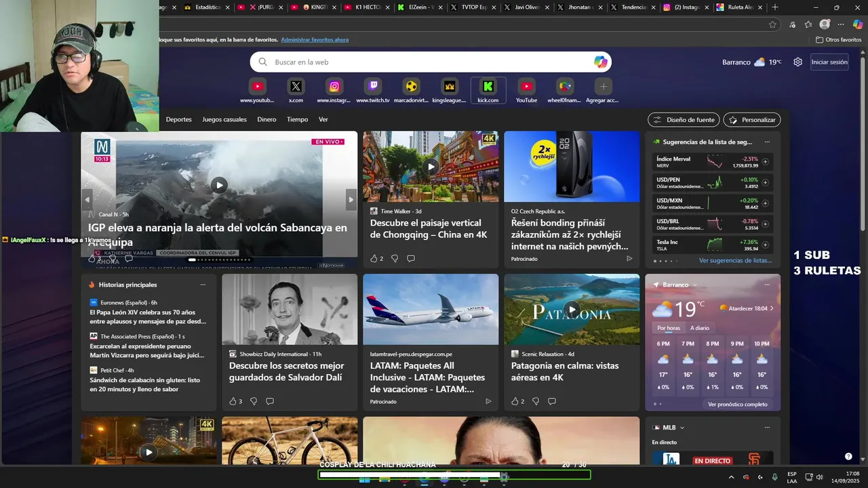The width and height of the screenshot is (868, 488).
Task: Switch to the Tiempo feed tab
Action: (x=297, y=119)
